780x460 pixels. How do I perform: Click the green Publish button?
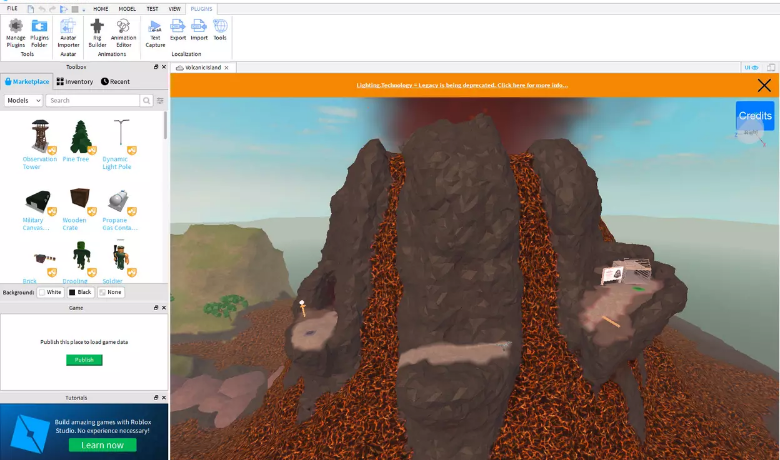click(x=84, y=360)
